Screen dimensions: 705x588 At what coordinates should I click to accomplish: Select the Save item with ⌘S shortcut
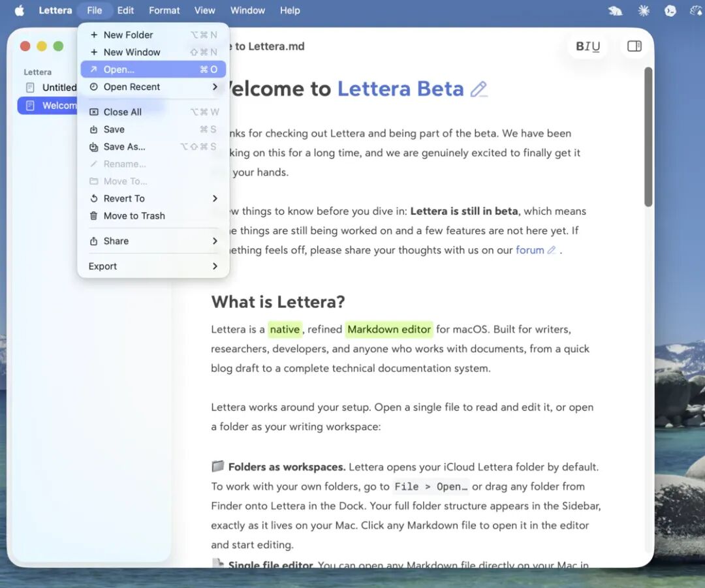point(153,129)
